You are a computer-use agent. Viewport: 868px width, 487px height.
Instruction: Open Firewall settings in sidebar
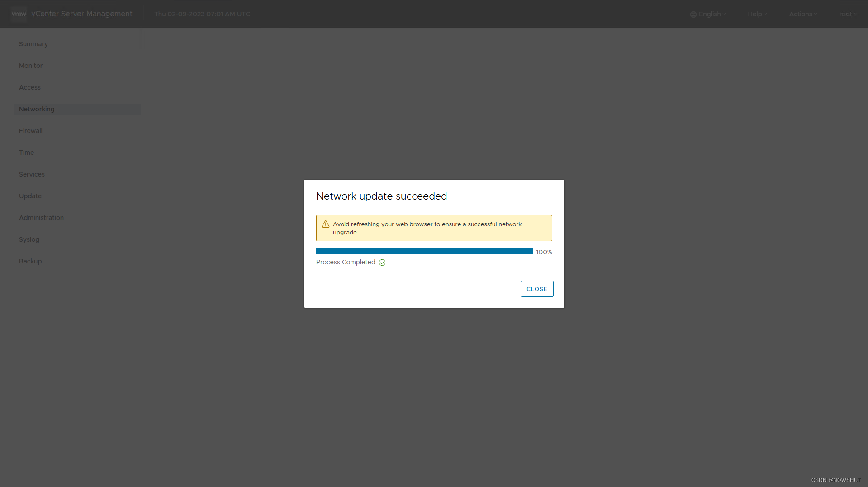(31, 131)
